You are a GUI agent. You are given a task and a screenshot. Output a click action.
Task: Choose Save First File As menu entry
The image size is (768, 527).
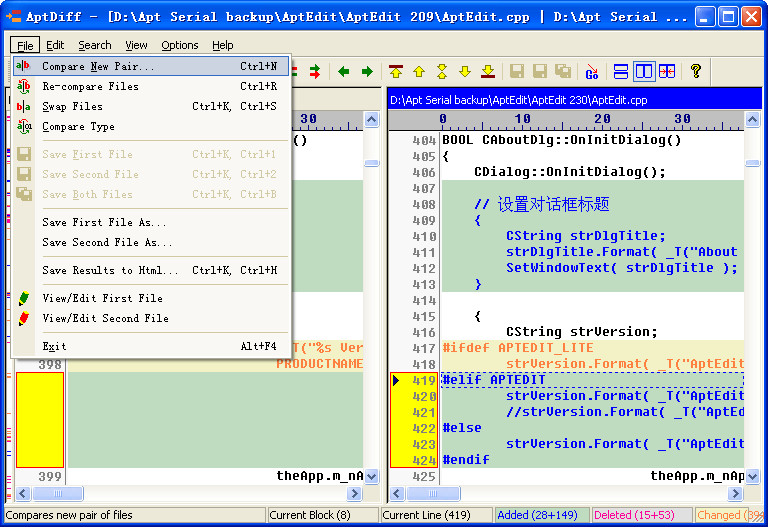point(151,222)
